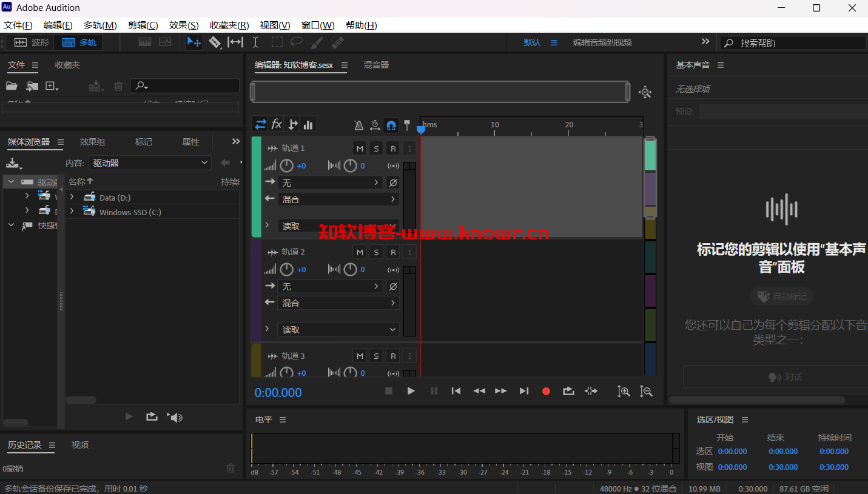868x494 pixels.
Task: Toggle snapping magnet icon
Action: coord(391,125)
